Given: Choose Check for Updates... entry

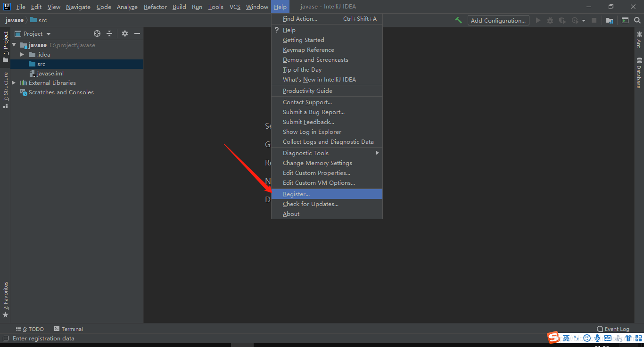Looking at the screenshot, I should pyautogui.click(x=327, y=204).
